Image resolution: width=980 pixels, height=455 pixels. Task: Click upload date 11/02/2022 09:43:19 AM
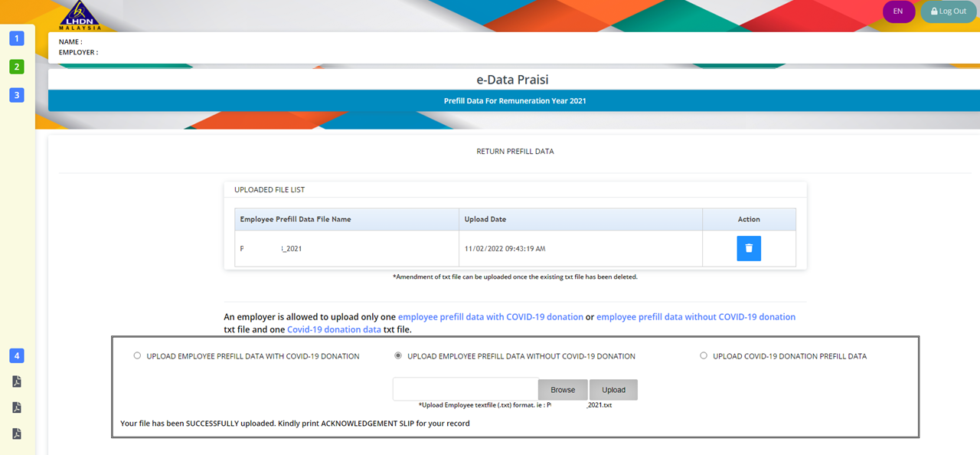505,249
